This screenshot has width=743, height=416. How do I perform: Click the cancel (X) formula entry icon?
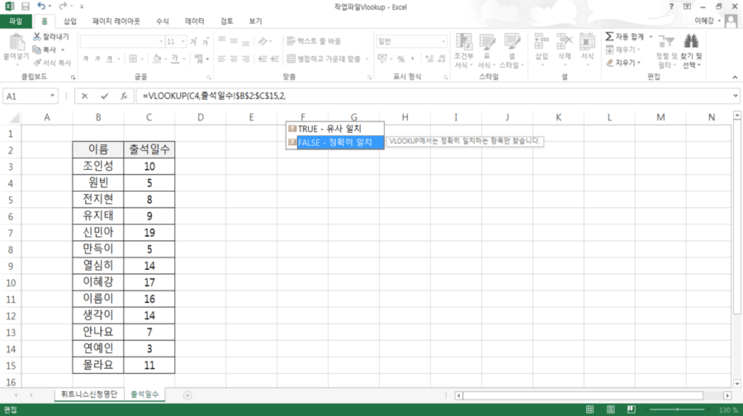[x=84, y=96]
